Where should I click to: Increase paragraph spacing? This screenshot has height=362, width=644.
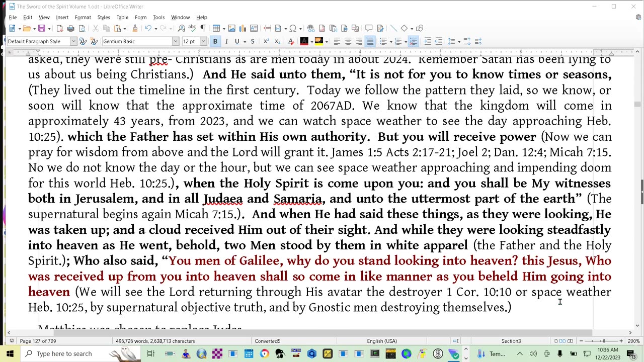pos(467,41)
